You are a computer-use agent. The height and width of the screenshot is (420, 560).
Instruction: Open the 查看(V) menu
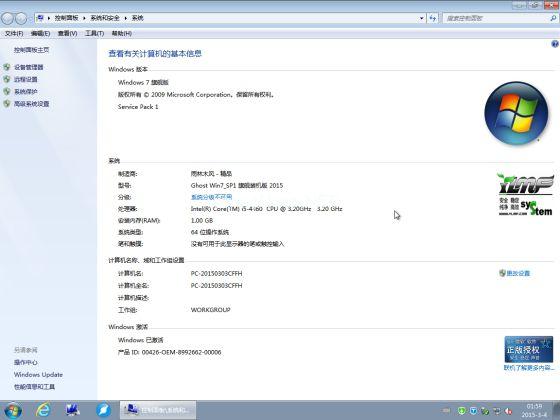pyautogui.click(x=68, y=33)
